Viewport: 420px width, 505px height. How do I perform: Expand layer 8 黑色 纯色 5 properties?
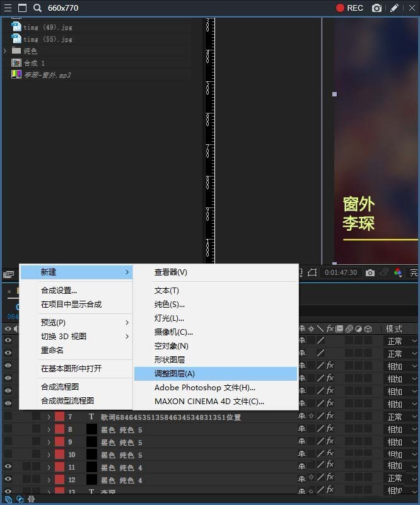click(x=49, y=429)
